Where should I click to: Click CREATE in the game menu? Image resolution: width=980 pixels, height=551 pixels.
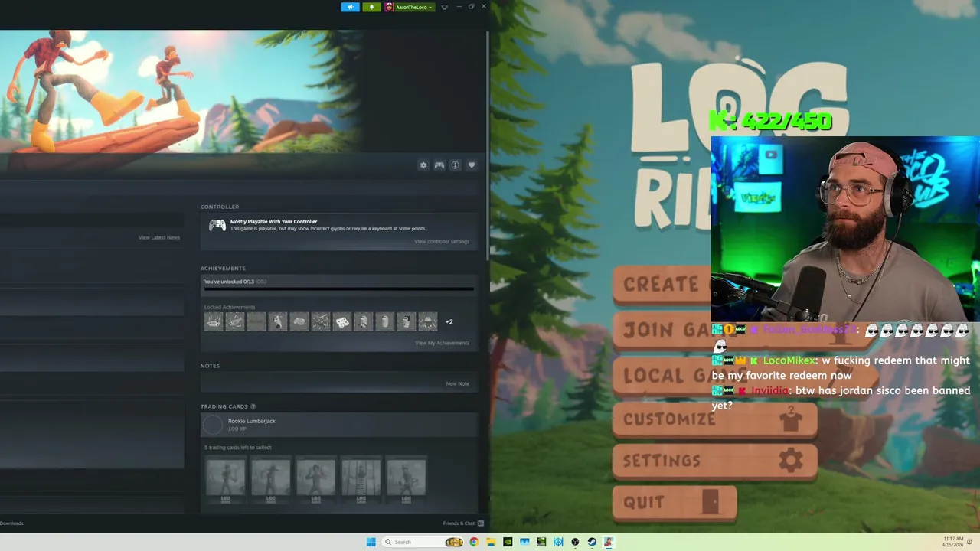[662, 284]
